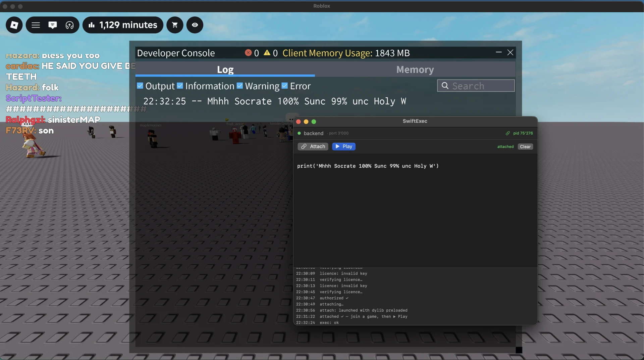Viewport: 644px width, 360px height.
Task: Focus the Developer Console Search field
Action: tap(476, 86)
